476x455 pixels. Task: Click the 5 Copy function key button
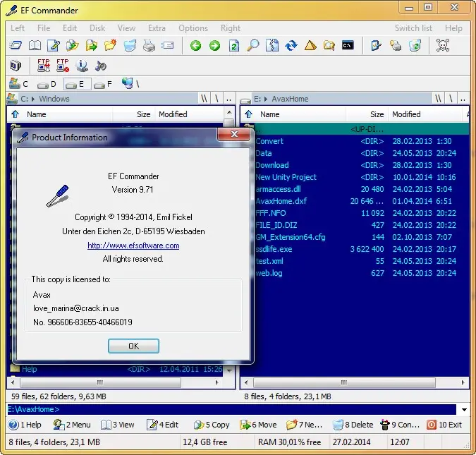tap(212, 425)
